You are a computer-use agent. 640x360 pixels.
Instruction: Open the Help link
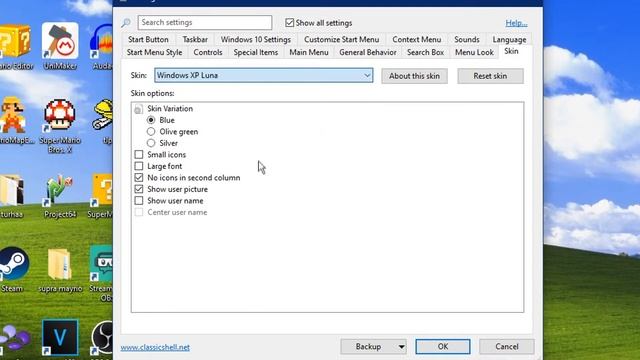click(x=516, y=23)
